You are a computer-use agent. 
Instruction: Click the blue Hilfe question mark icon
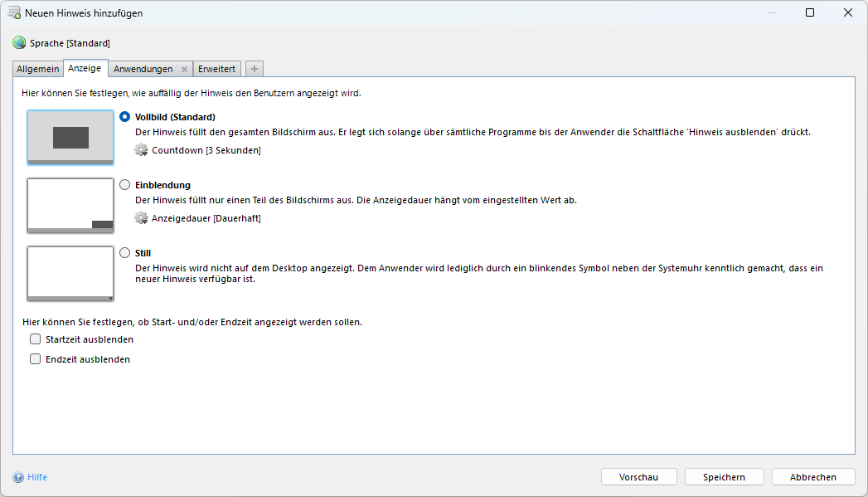point(18,477)
